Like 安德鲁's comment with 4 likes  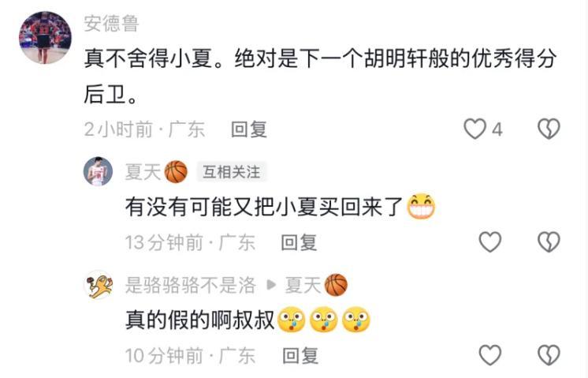(474, 129)
